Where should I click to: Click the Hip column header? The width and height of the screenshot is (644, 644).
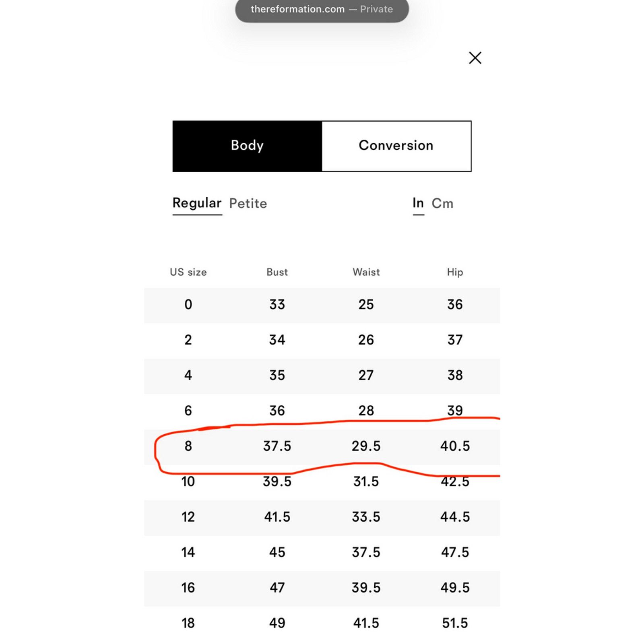[455, 272]
